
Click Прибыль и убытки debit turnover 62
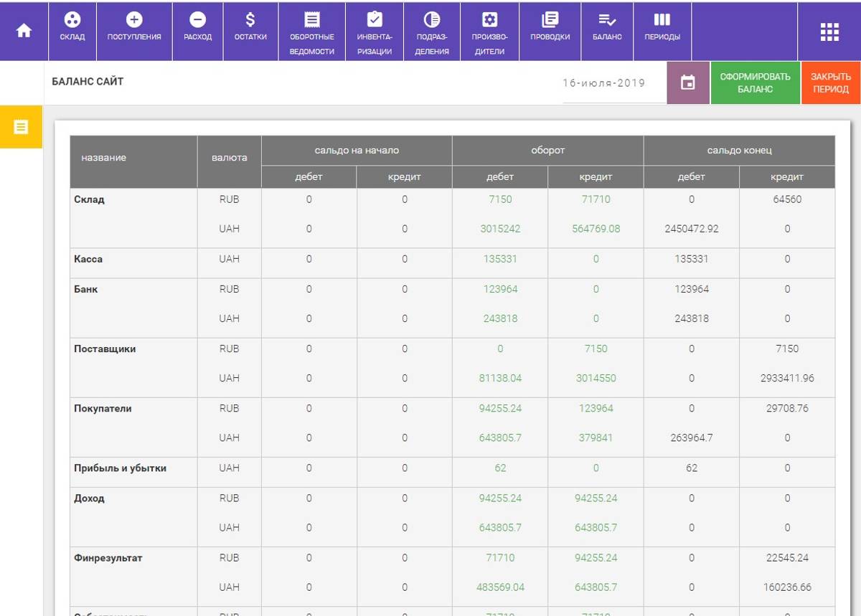(500, 468)
